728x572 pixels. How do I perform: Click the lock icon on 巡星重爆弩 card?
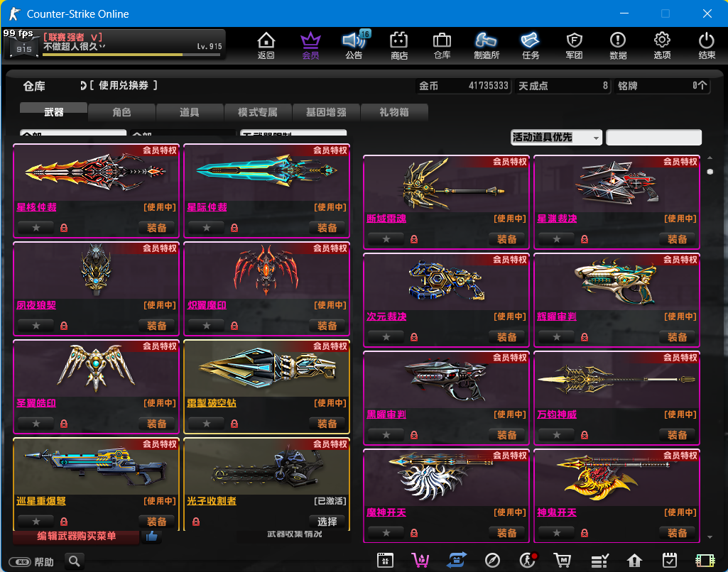[64, 522]
